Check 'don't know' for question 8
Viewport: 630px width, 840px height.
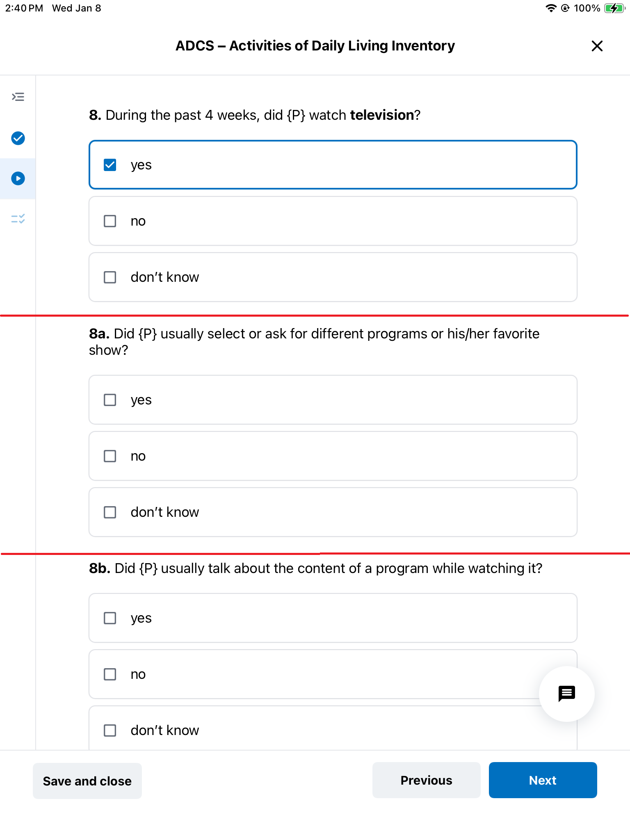coord(333,277)
